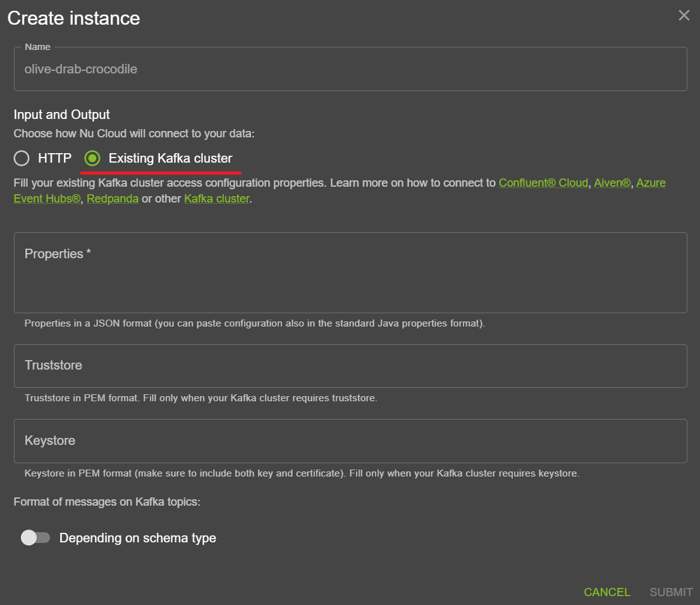Click the SUBMIT button

tap(671, 592)
